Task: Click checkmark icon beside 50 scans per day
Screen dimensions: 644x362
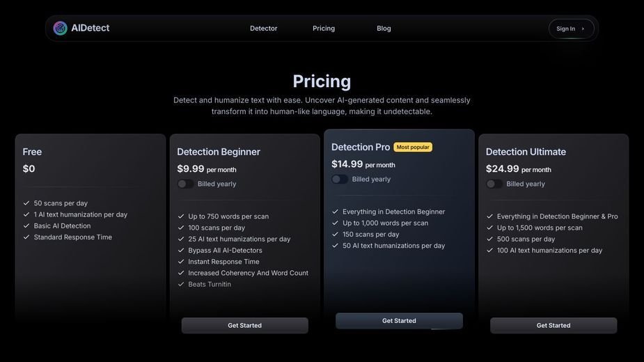Action: (26, 203)
